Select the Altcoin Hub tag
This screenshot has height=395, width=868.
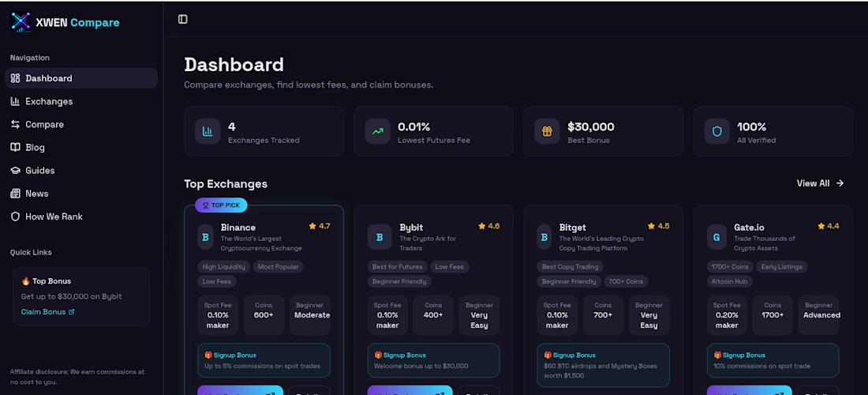pos(729,281)
